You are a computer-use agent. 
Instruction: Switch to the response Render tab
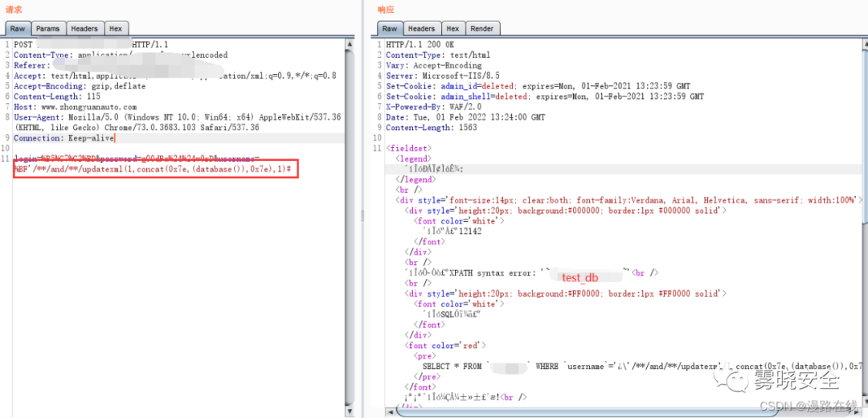click(x=483, y=28)
